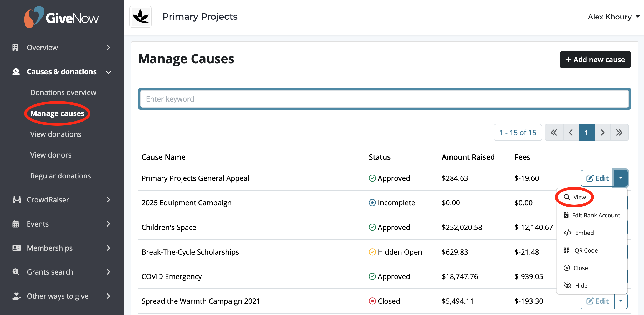Click the Other ways to give icon

click(16, 296)
